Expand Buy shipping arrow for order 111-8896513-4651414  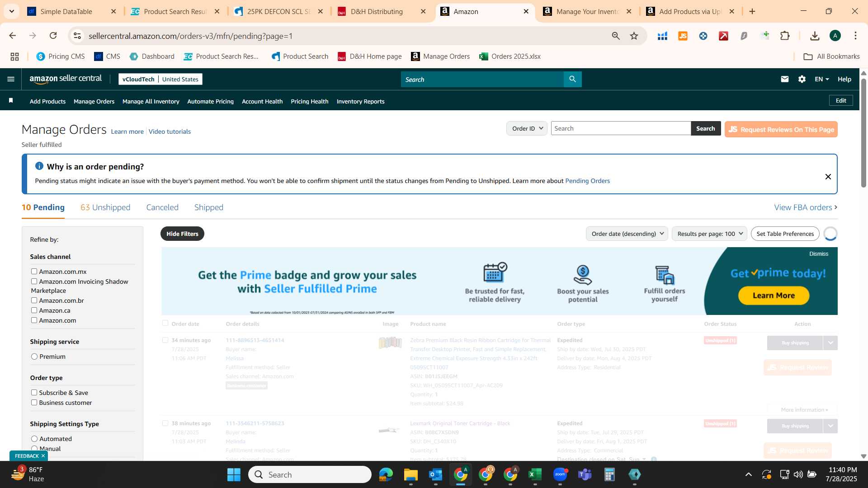coord(830,343)
